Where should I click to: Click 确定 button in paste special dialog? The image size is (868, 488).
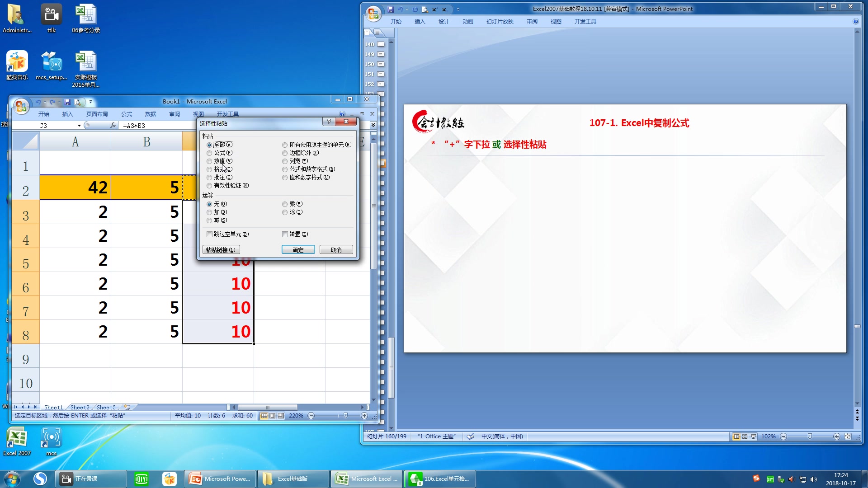pyautogui.click(x=298, y=250)
